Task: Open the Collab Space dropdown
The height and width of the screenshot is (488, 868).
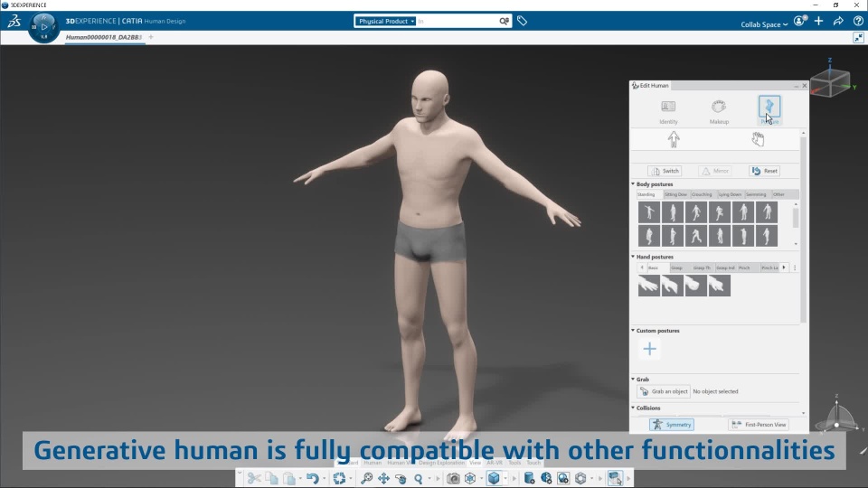Action: click(764, 24)
